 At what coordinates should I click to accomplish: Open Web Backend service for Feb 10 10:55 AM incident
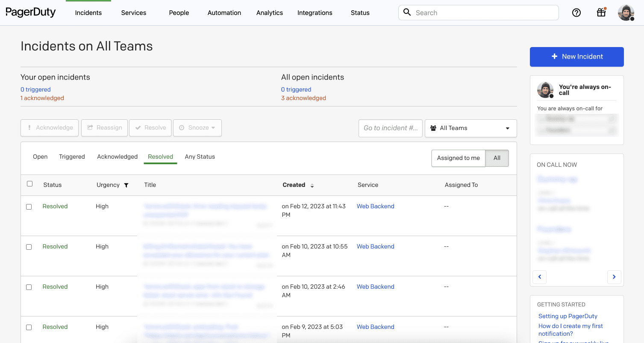pos(376,246)
